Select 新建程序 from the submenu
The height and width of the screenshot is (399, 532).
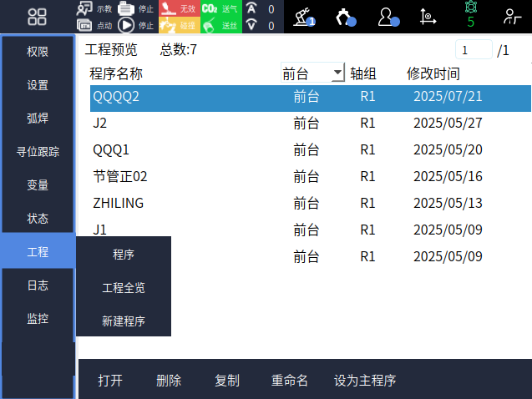(x=124, y=321)
